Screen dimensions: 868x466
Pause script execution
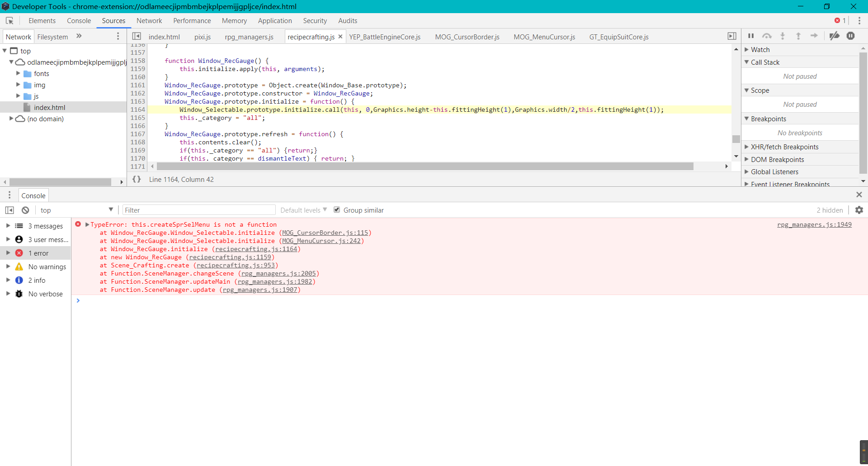(x=751, y=36)
